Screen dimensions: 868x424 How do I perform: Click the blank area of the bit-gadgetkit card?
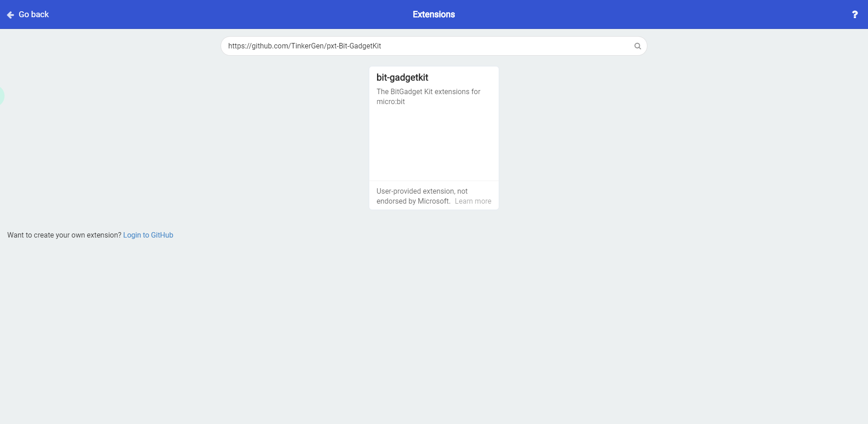click(434, 143)
